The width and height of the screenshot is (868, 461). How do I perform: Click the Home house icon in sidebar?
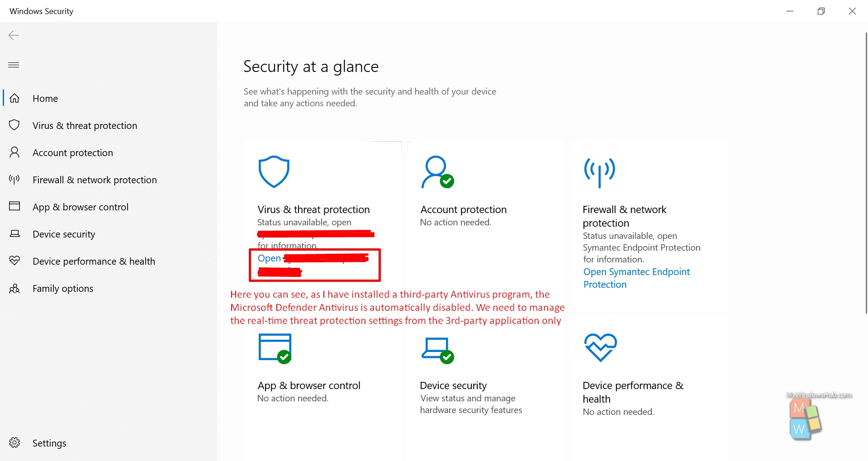pos(15,98)
